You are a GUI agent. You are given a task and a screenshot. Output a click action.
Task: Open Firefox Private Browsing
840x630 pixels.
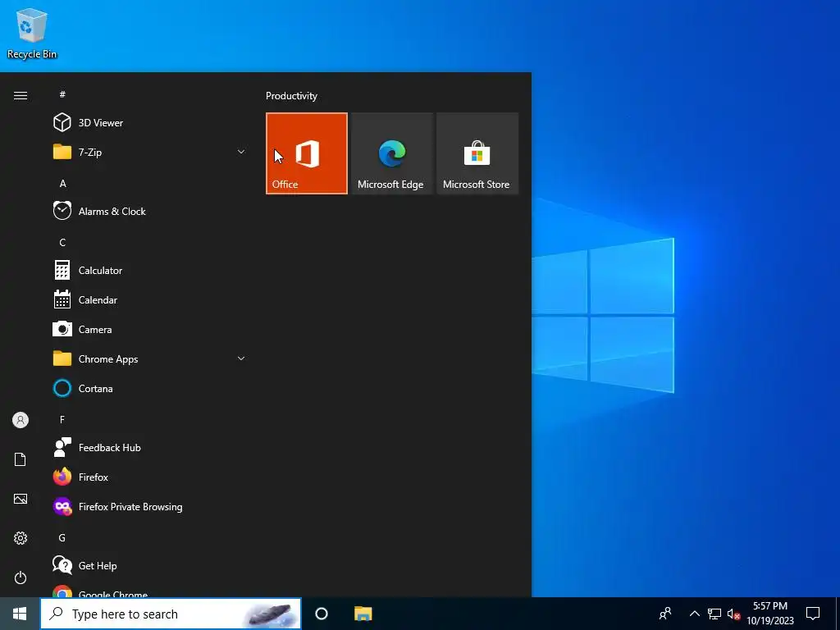pyautogui.click(x=150, y=506)
